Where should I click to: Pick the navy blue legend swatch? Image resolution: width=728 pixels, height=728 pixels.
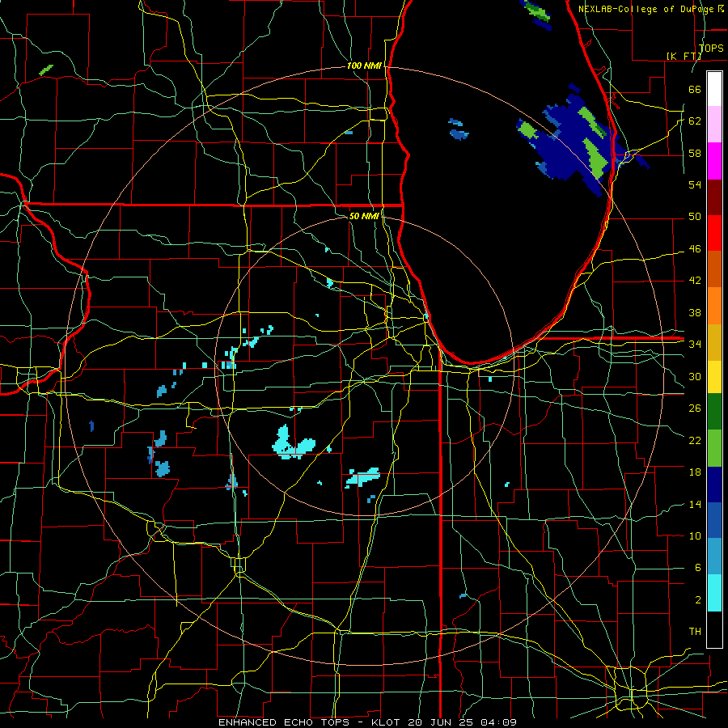[714, 485]
